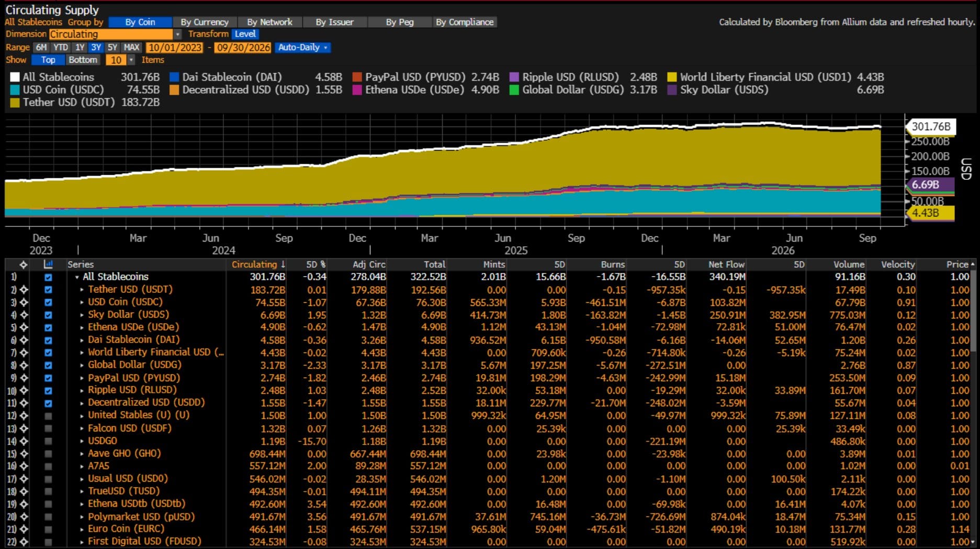
Task: Collapse the All Stablecoins tree row
Action: [x=77, y=277]
